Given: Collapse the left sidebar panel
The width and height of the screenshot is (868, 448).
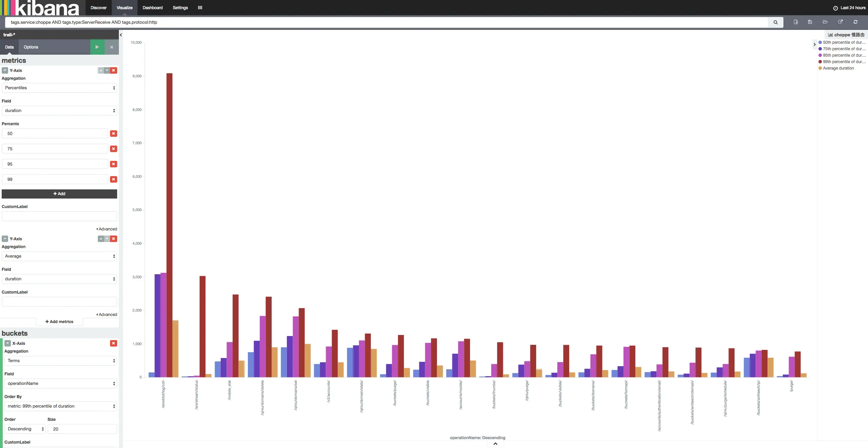Looking at the screenshot, I should pos(121,35).
